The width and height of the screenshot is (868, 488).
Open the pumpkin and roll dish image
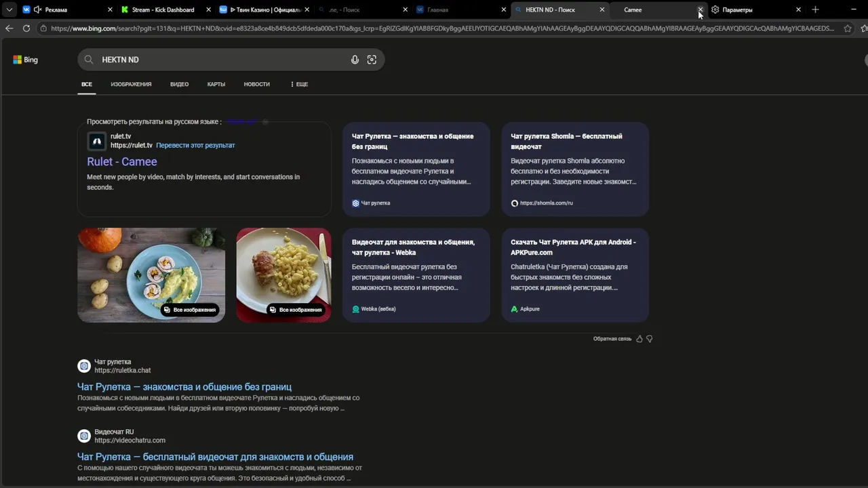[151, 274]
